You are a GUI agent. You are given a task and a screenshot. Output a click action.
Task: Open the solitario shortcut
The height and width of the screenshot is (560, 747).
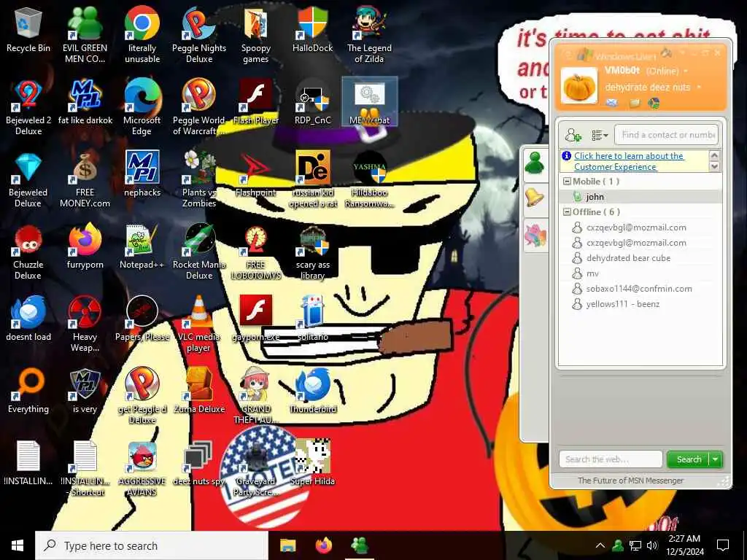point(312,319)
